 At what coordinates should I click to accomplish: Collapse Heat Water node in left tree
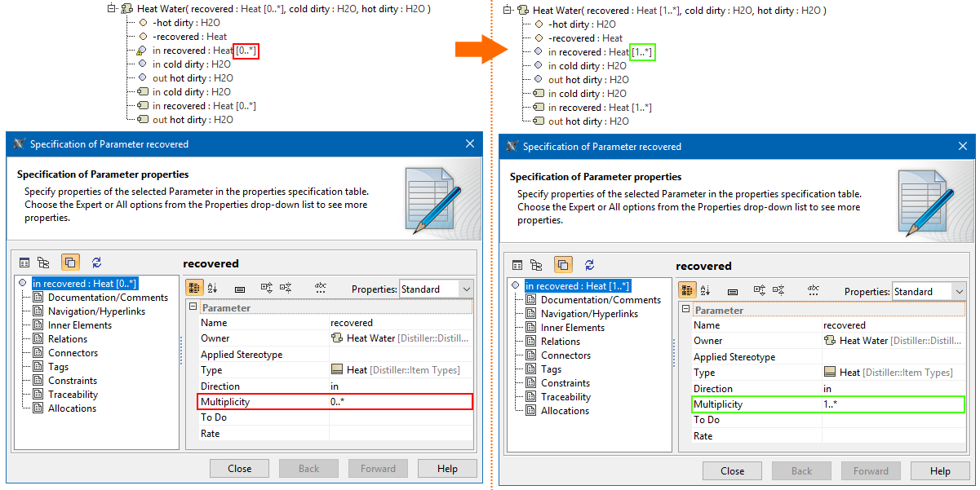point(112,9)
